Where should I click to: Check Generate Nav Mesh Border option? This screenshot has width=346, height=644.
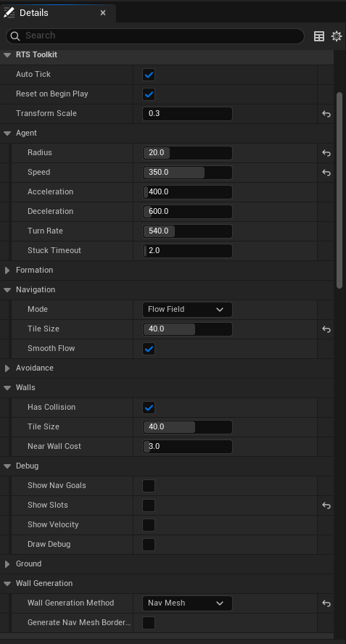point(149,623)
